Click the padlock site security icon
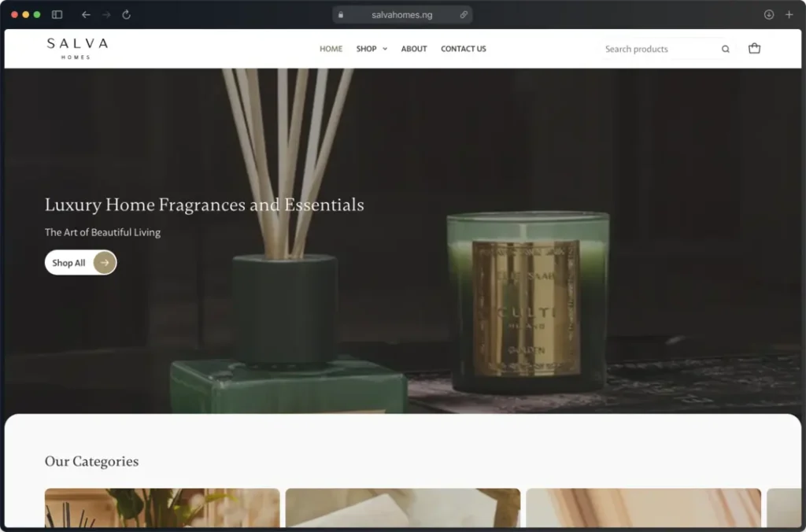806x532 pixels. pos(340,14)
